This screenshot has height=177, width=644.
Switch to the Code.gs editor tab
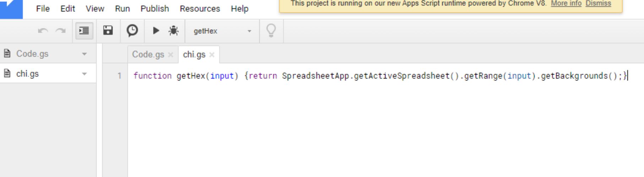(148, 55)
